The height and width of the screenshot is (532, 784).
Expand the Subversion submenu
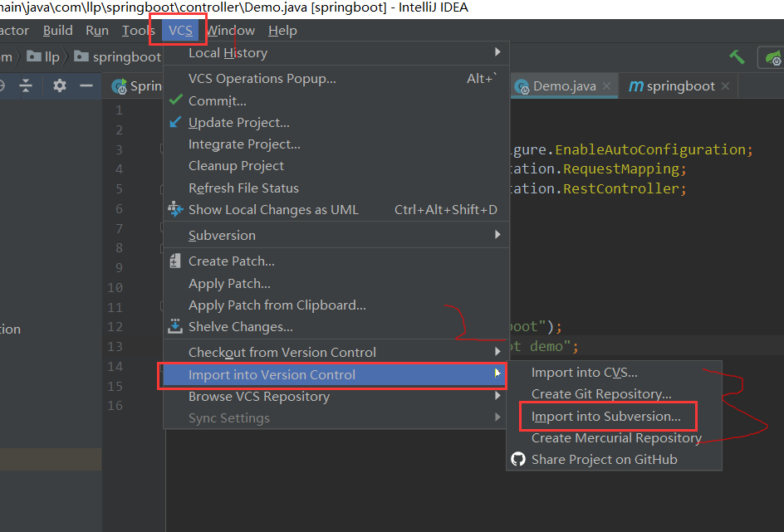[497, 234]
